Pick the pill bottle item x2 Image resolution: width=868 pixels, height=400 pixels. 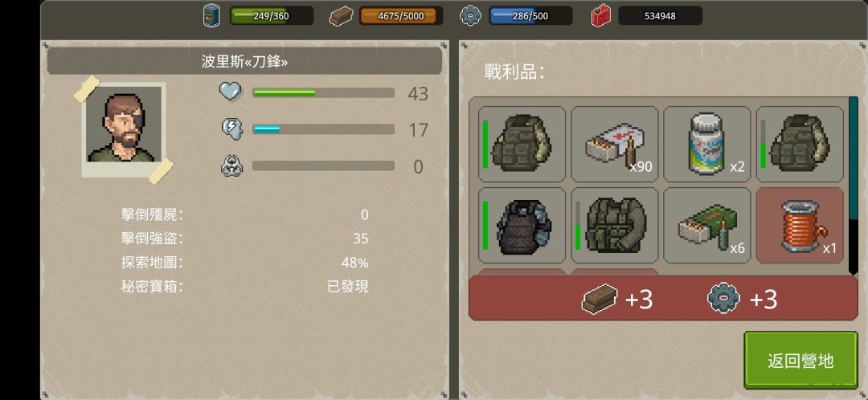tap(707, 145)
